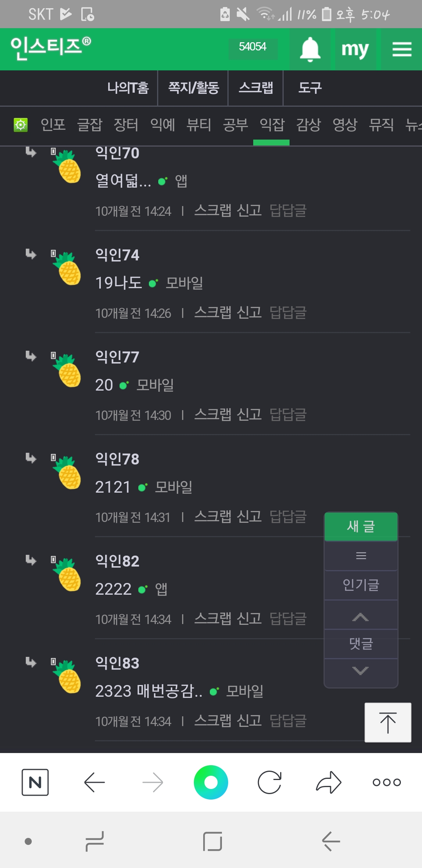Jump to next comment with down chevron
422x868 pixels.
tap(361, 671)
